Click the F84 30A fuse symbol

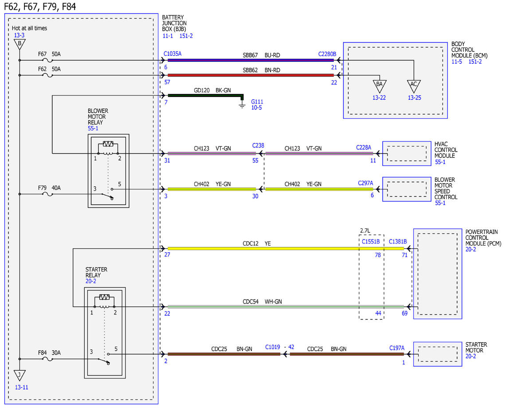(x=46, y=359)
